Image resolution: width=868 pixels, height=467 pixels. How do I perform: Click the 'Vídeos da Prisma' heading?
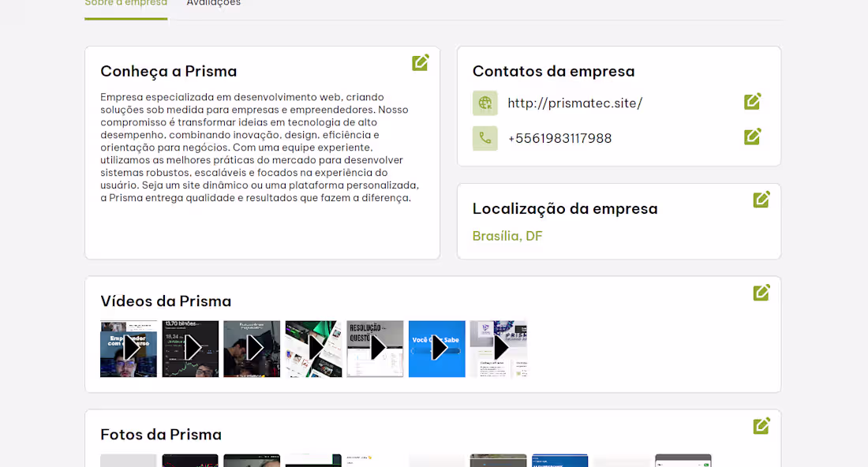point(166,301)
